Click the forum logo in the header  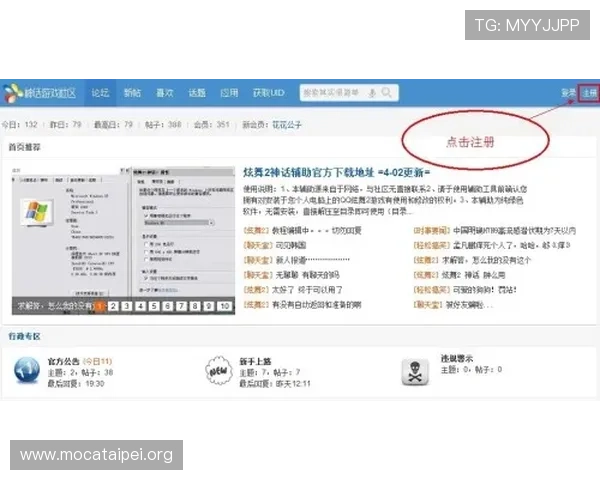(40, 93)
